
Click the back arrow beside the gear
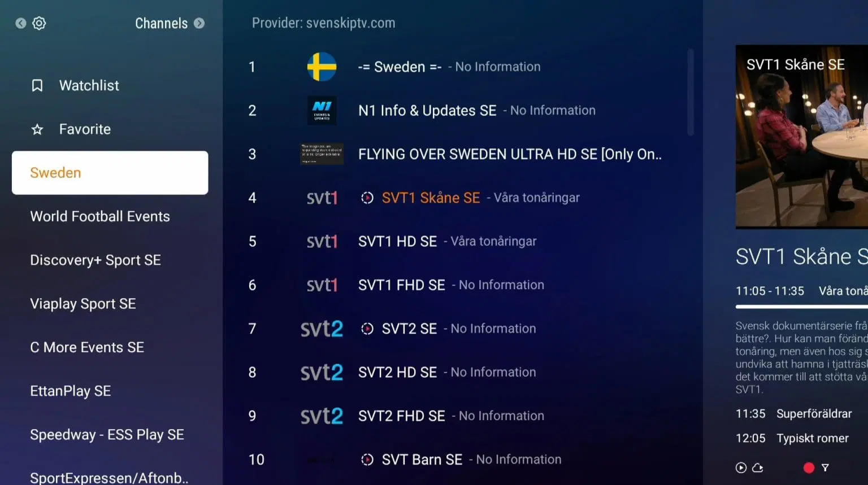point(21,23)
